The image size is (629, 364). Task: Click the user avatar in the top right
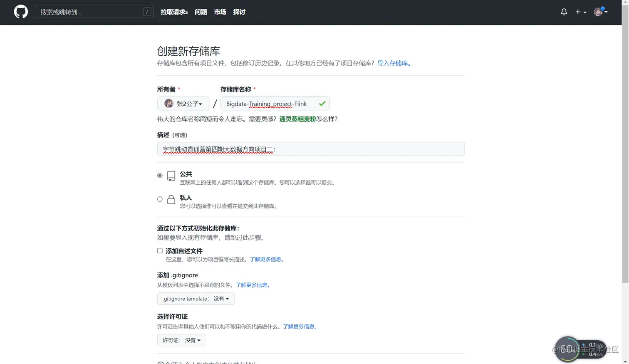coord(598,12)
